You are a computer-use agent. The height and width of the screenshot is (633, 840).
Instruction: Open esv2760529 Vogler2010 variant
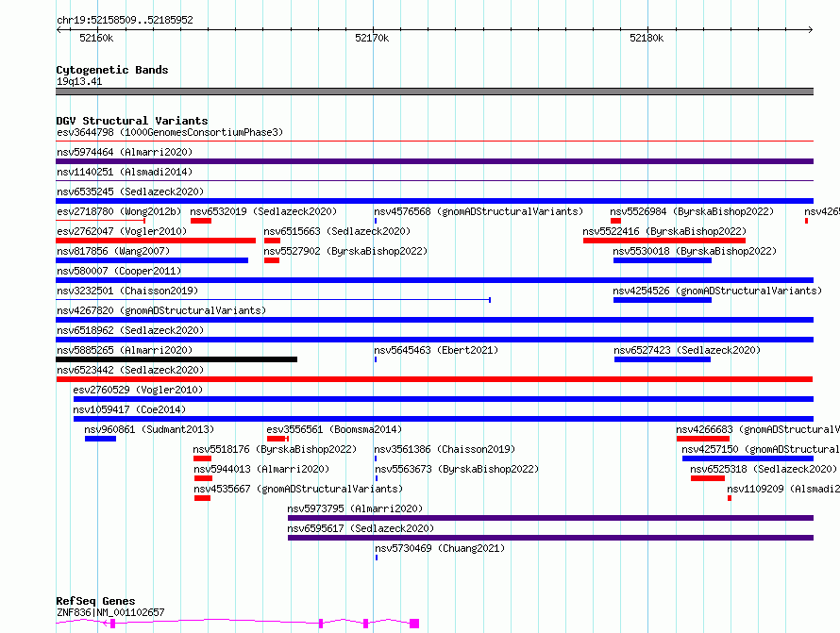[138, 390]
